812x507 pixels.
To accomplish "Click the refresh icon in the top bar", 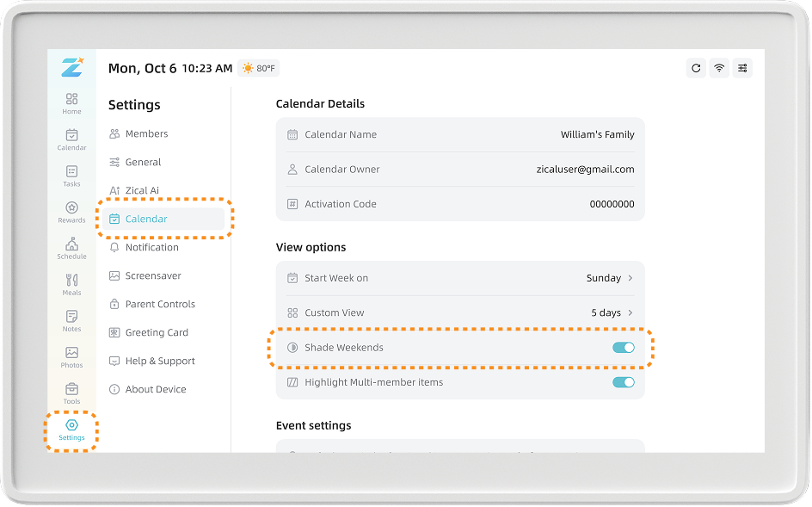I will [x=696, y=68].
